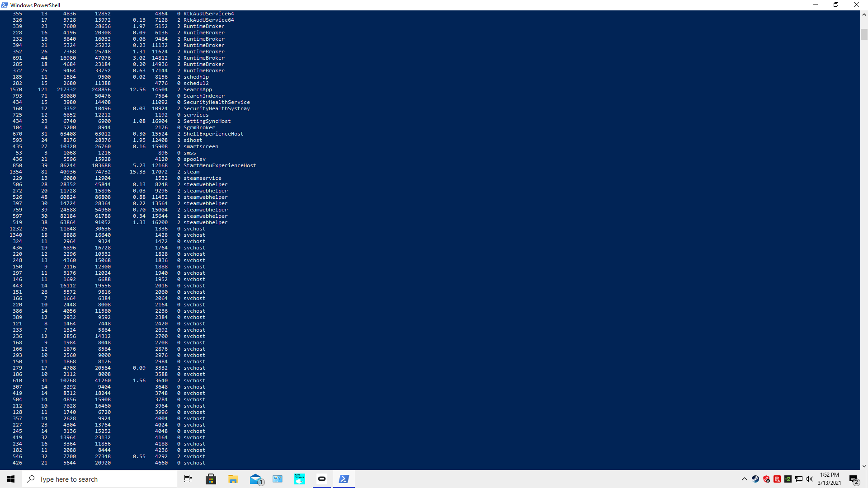Click the 'schedhlp' process name
The image size is (868, 488).
(x=196, y=77)
